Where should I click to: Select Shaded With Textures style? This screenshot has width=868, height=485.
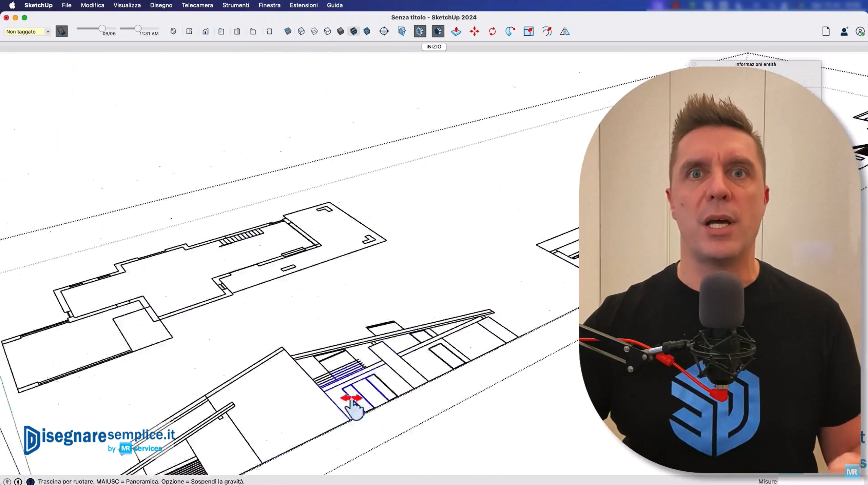coord(353,31)
